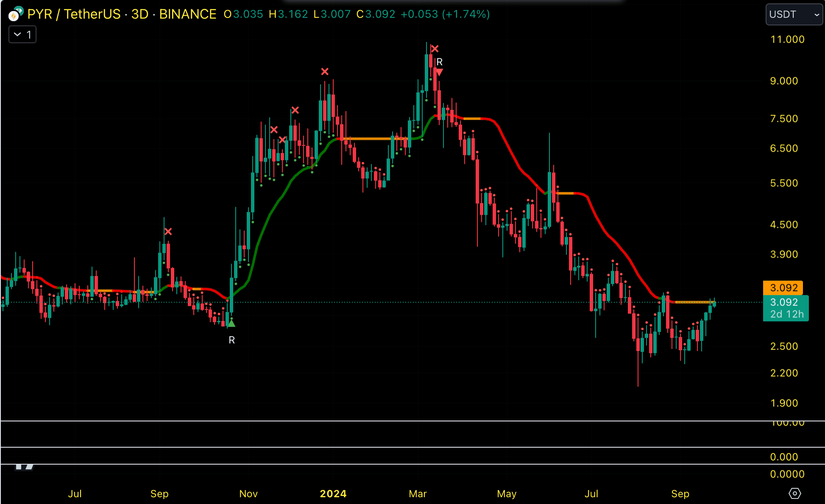The height and width of the screenshot is (504, 825).
Task: Click the close price value C3.092
Action: pyautogui.click(x=376, y=14)
